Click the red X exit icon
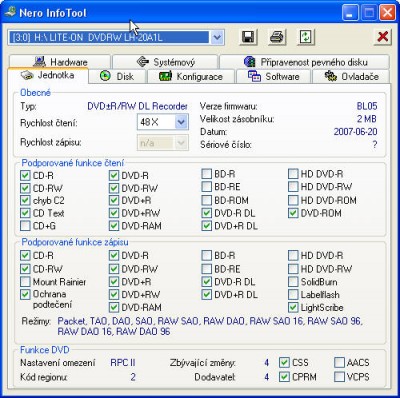 coord(382,37)
